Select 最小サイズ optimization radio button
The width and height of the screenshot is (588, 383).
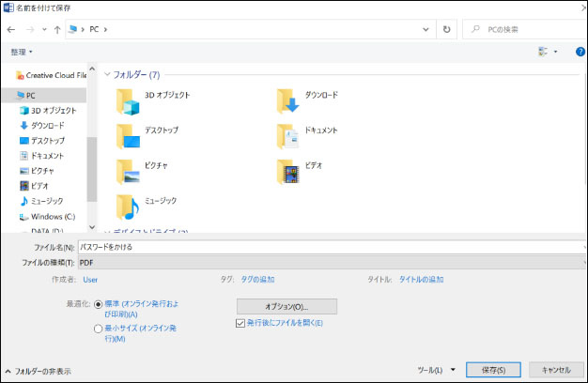click(x=99, y=329)
